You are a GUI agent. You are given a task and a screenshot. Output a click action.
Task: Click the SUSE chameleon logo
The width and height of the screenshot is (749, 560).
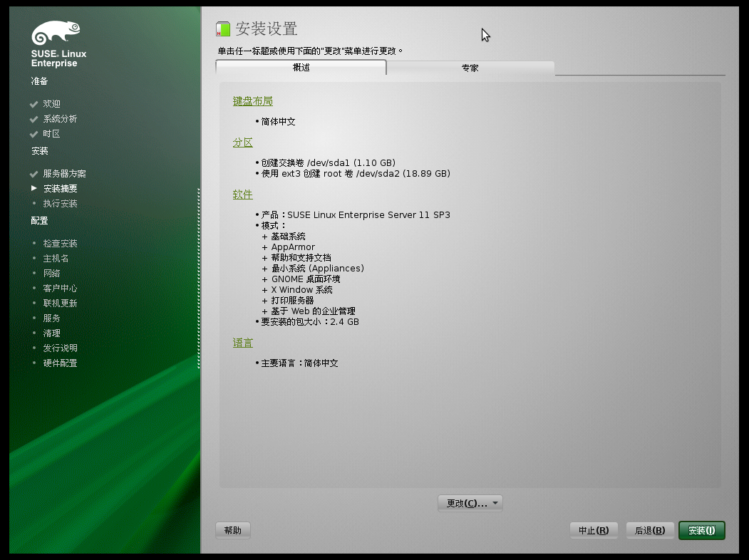56,32
